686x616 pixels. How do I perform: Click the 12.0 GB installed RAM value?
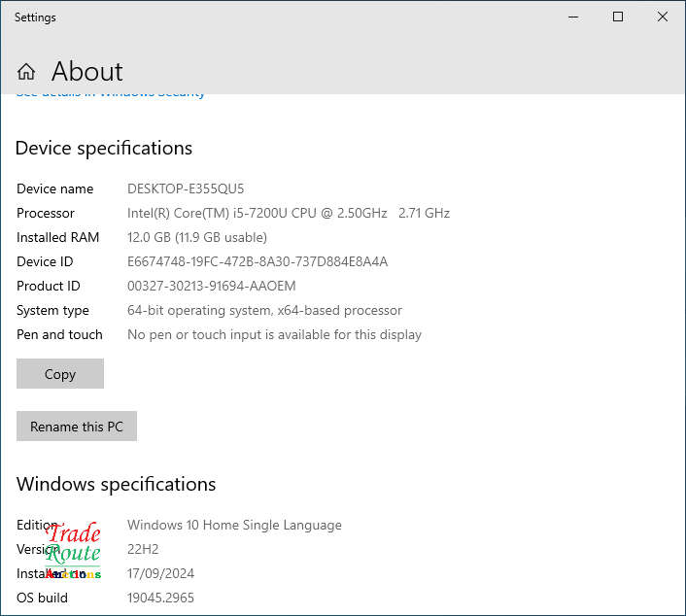pos(196,237)
